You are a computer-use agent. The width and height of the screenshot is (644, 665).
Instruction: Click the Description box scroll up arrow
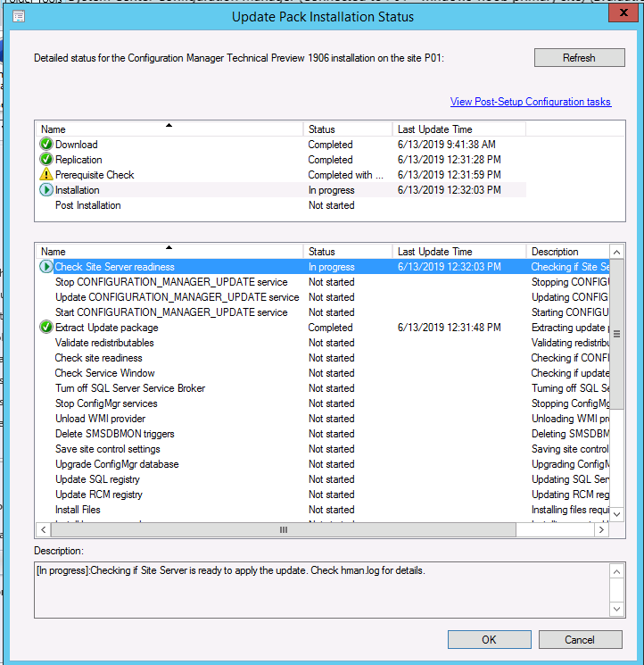click(x=617, y=571)
